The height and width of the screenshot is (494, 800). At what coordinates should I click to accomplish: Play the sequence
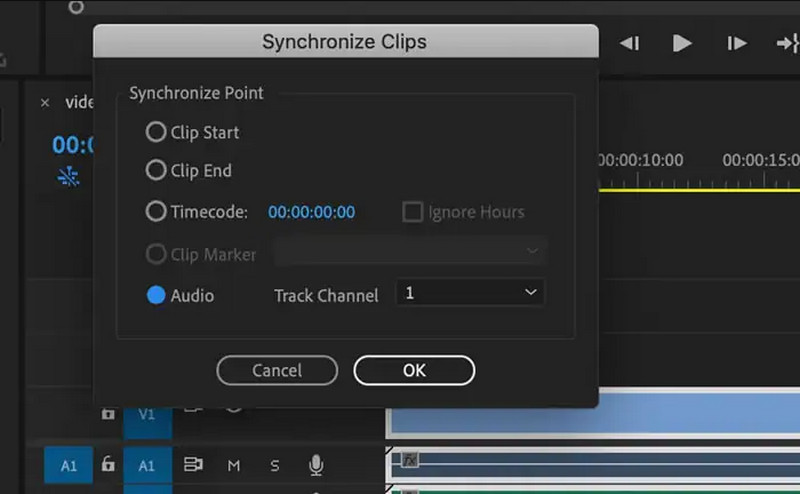[682, 43]
